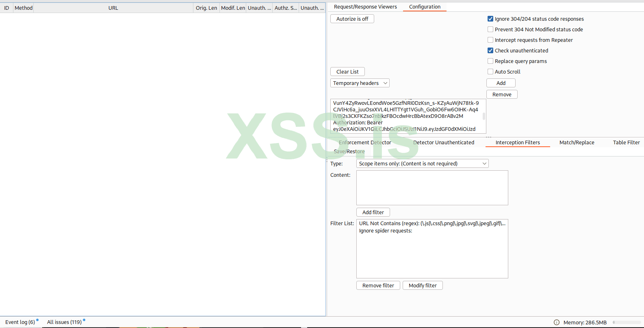Screen dimensions: 644x328
Task: Select the Configuration tab
Action: (x=425, y=7)
